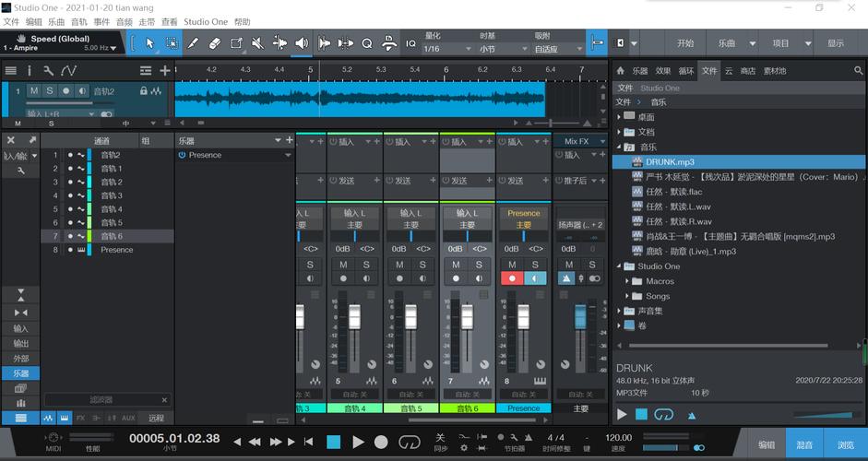Image resolution: width=868 pixels, height=461 pixels.
Task: Open the Mix FX dropdown
Action: coord(581,141)
